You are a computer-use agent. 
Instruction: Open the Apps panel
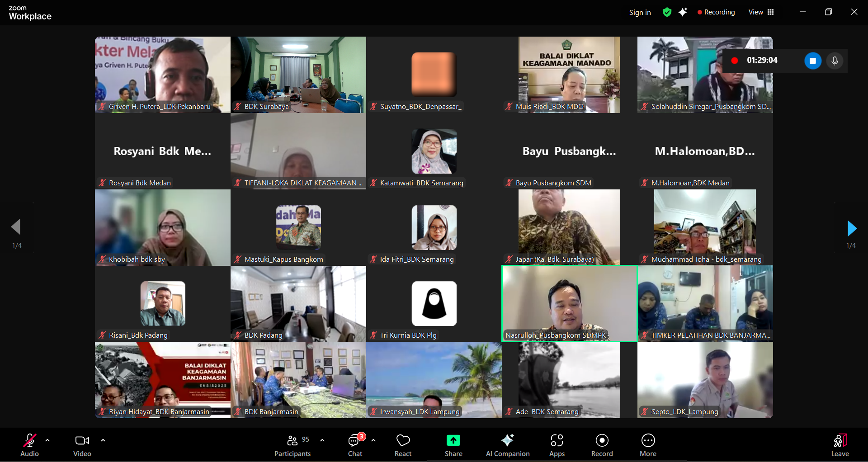pyautogui.click(x=557, y=445)
